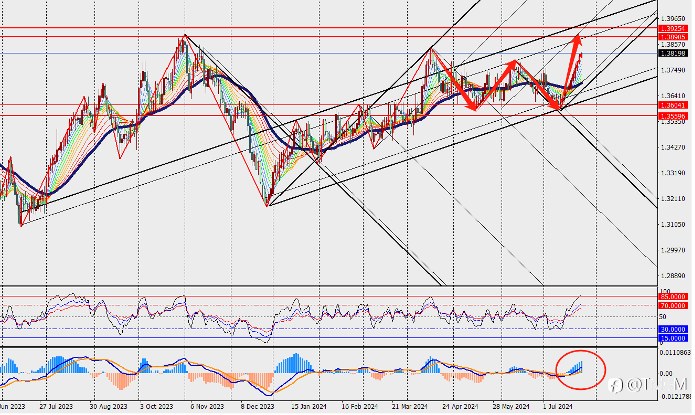Click the 0.00 MACD zero level value
The height and width of the screenshot is (415, 695).
[x=666, y=374]
